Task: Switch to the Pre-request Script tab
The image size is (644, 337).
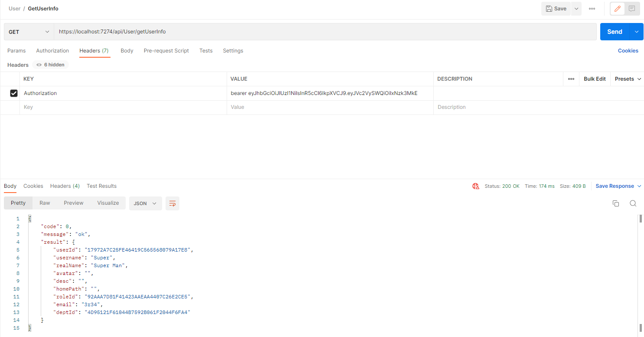Action: pyautogui.click(x=166, y=51)
